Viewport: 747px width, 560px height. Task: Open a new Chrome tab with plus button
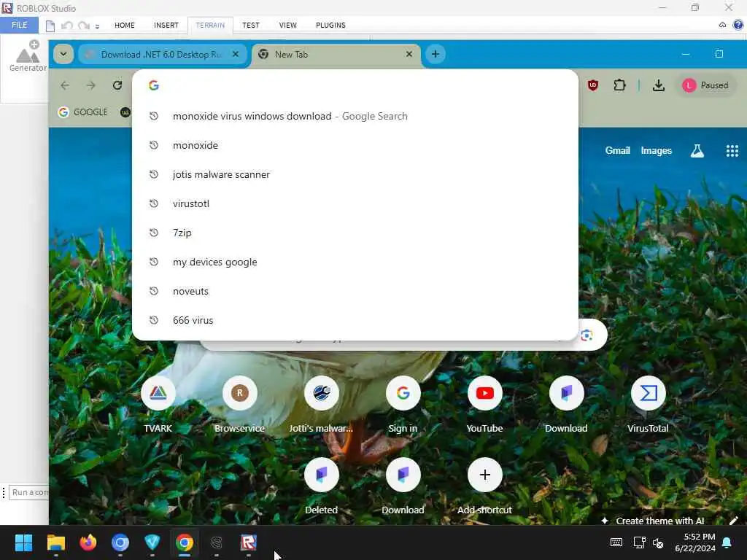(436, 54)
